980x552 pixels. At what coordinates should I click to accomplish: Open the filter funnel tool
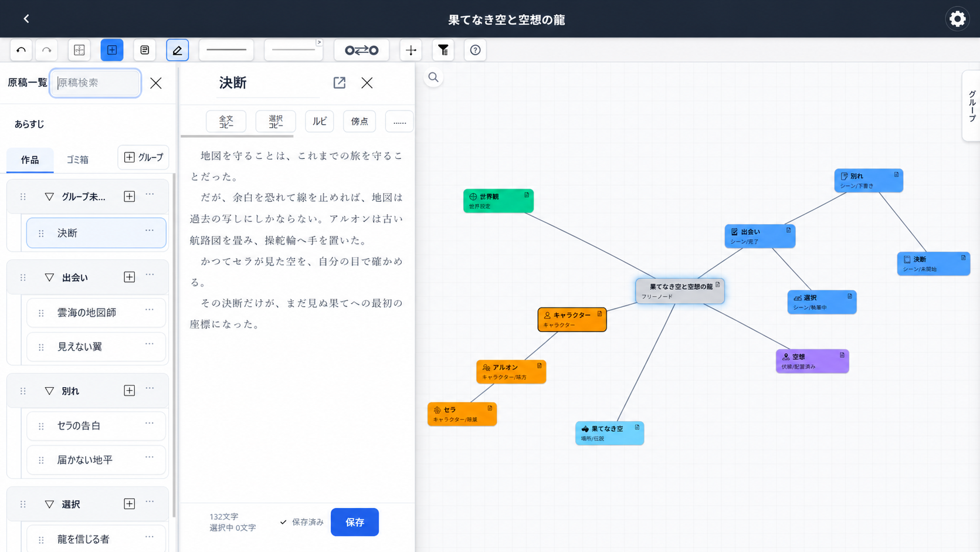[x=443, y=50]
